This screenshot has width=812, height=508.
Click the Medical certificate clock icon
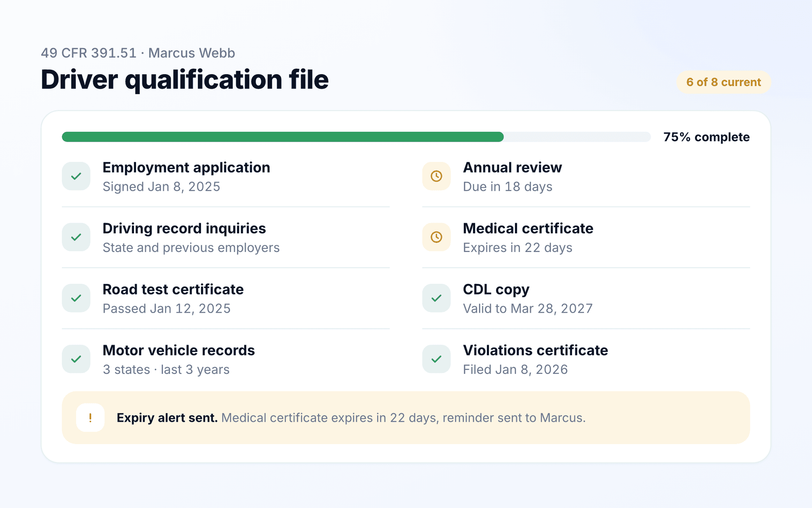[x=437, y=237]
